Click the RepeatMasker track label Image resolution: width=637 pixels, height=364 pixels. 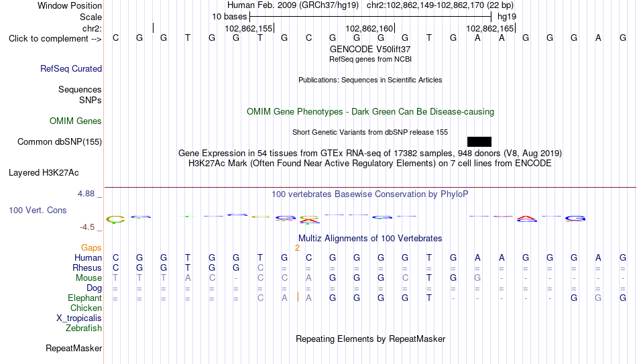coord(74,348)
